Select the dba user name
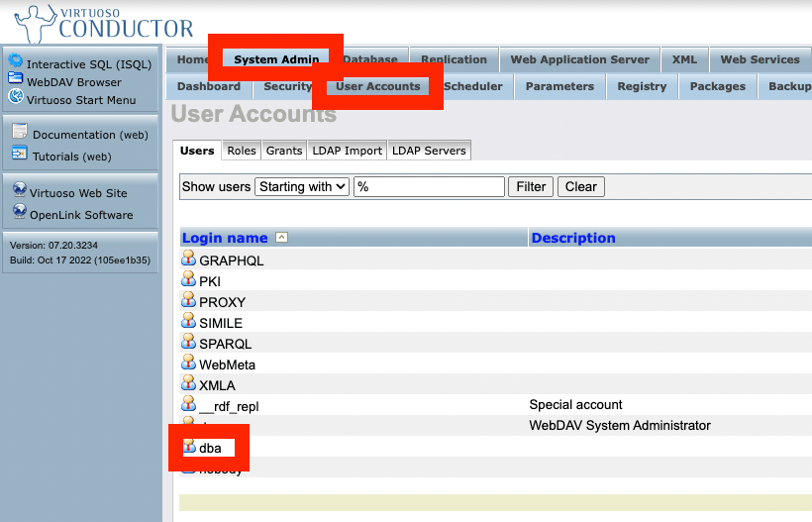The image size is (812, 522). point(210,448)
